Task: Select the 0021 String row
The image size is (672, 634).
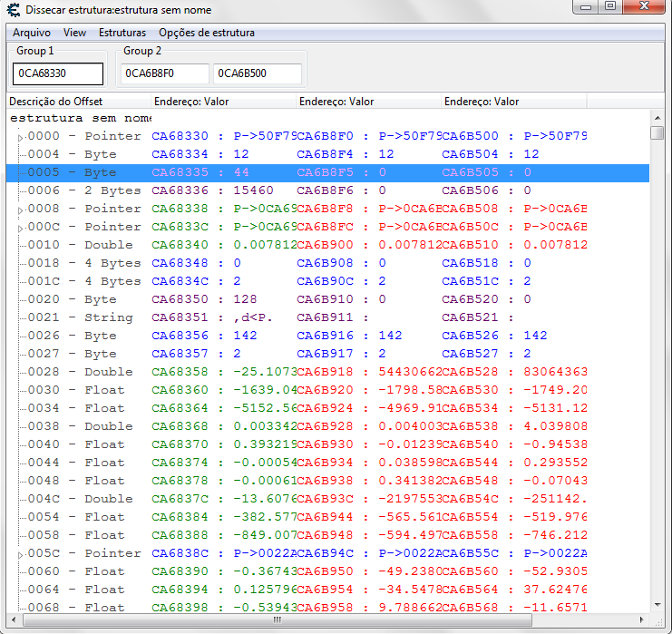Action: click(80, 317)
